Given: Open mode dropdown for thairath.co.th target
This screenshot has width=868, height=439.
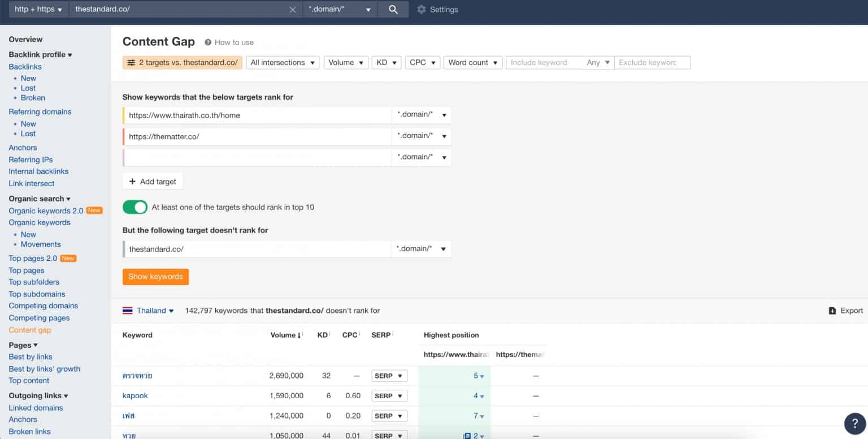Looking at the screenshot, I should (422, 115).
